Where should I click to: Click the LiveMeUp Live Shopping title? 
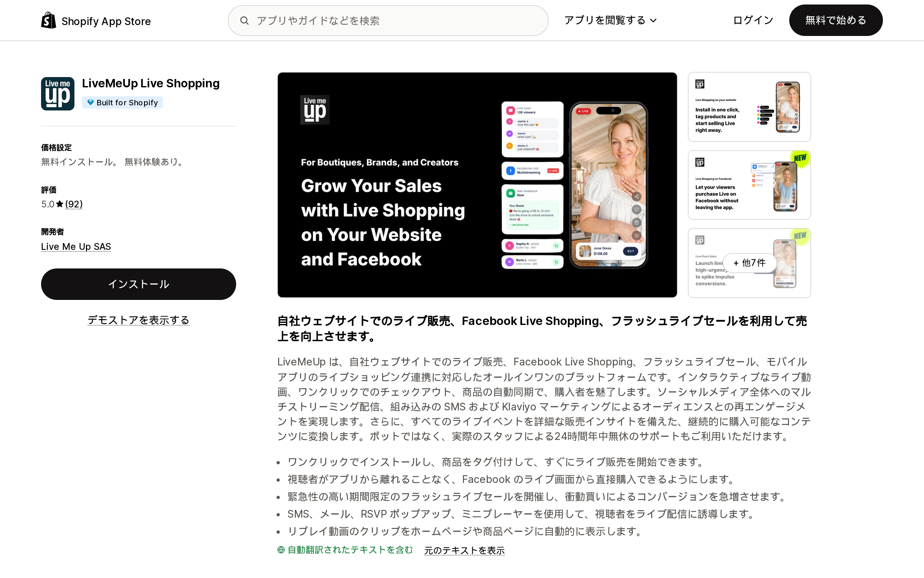click(151, 83)
